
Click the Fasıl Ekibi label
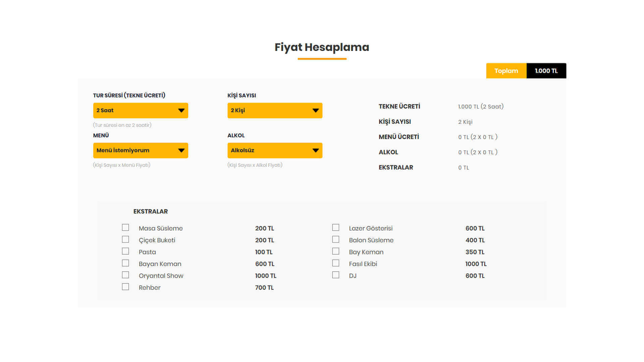tap(363, 264)
